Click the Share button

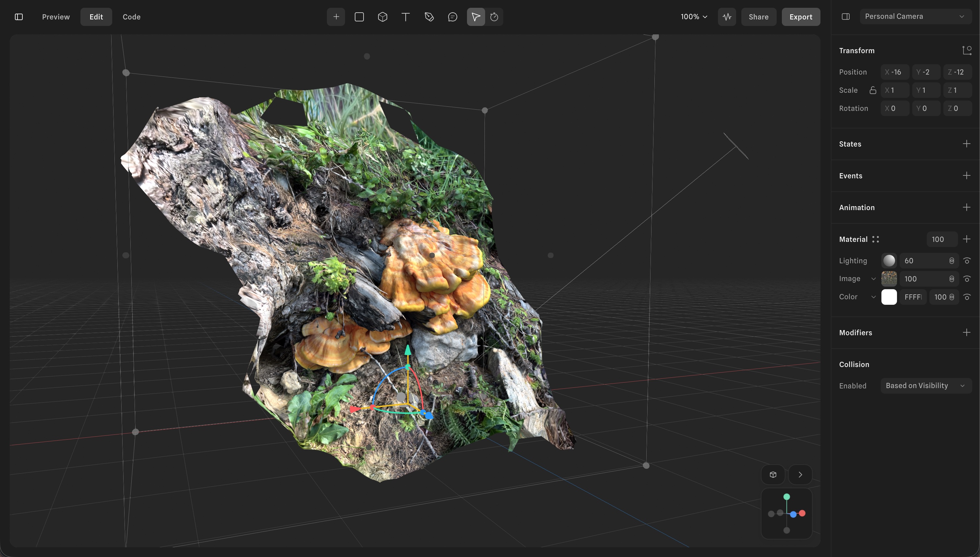pos(759,17)
